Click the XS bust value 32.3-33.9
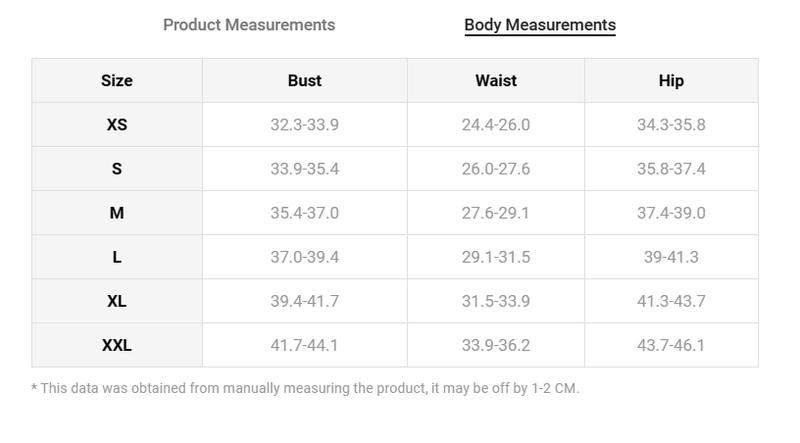800x443 pixels. 305,125
